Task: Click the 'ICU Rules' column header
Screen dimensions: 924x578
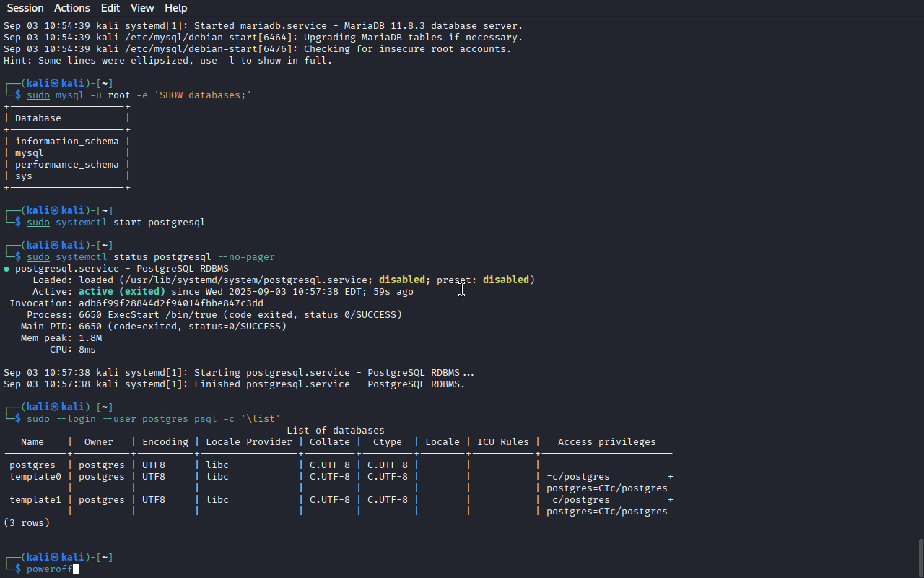Action: tap(503, 442)
